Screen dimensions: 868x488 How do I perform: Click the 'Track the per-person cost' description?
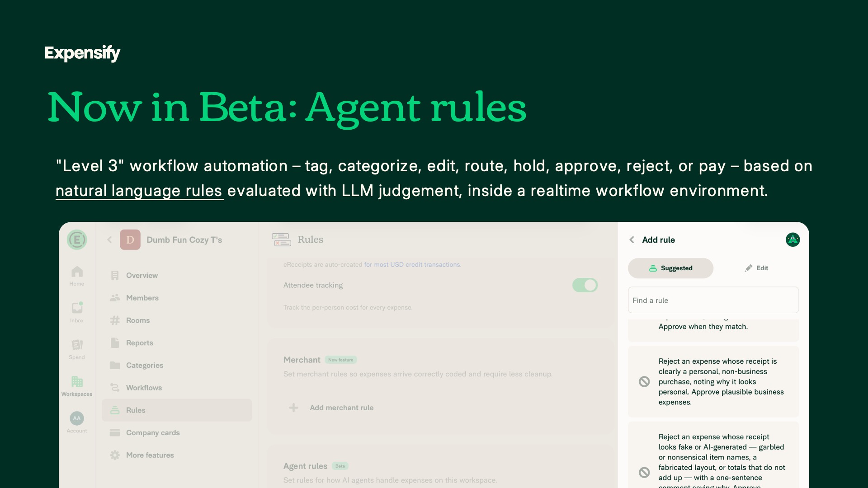(348, 308)
